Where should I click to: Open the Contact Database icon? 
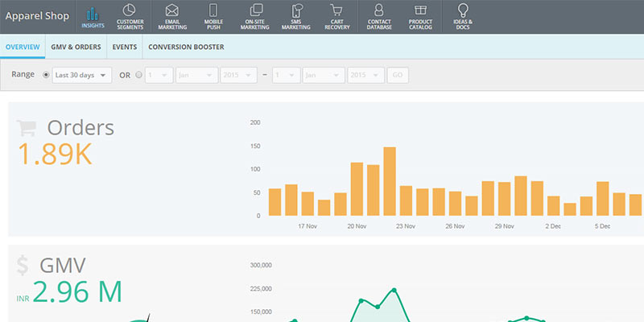(378, 11)
